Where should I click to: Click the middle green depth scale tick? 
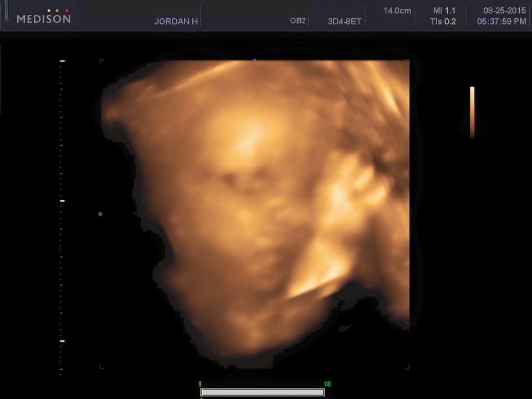(x=62, y=201)
